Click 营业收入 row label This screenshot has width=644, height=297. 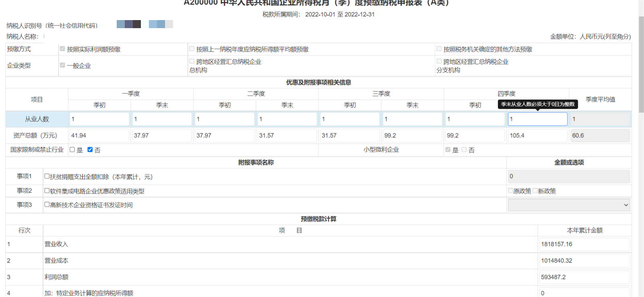coord(56,244)
